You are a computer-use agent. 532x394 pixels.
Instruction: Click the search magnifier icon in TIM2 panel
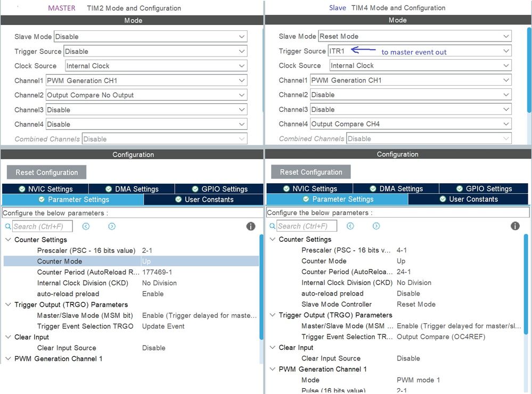click(x=8, y=226)
